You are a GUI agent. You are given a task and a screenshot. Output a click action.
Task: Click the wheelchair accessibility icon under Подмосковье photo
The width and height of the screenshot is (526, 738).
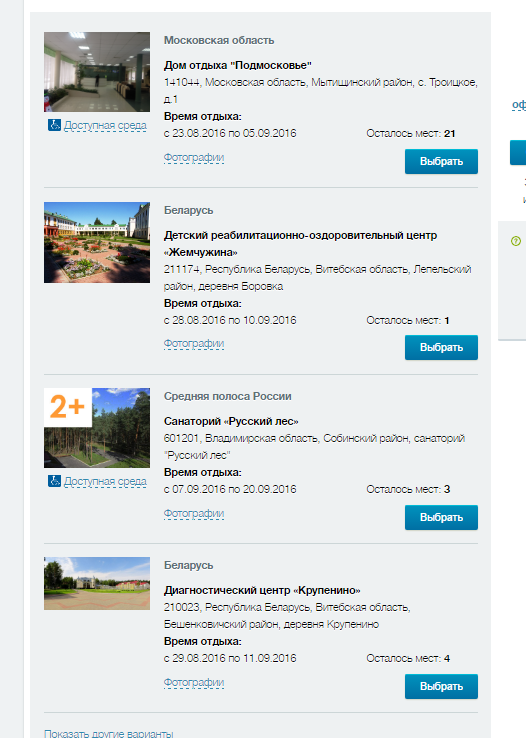(x=55, y=125)
